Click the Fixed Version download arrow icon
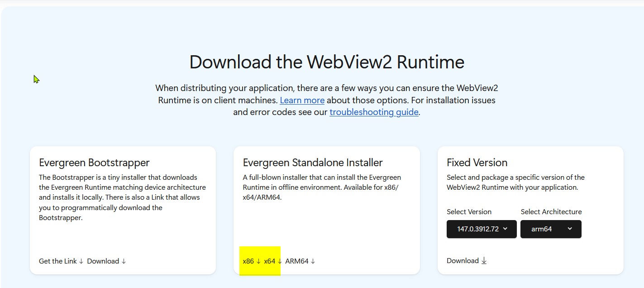644x288 pixels. click(x=484, y=261)
